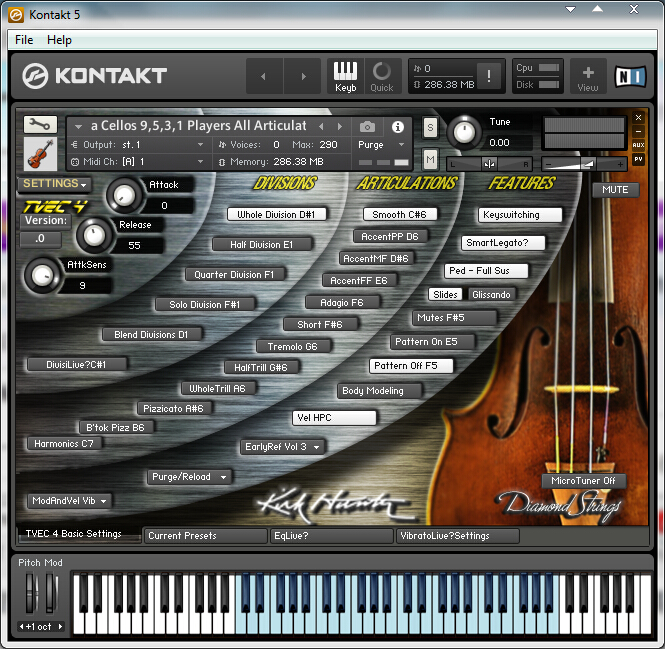Click the NI logo icon
This screenshot has width=665, height=649.
coord(630,77)
